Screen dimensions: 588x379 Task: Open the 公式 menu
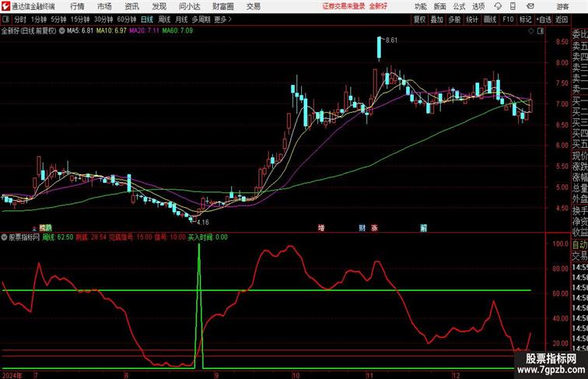tap(459, 6)
